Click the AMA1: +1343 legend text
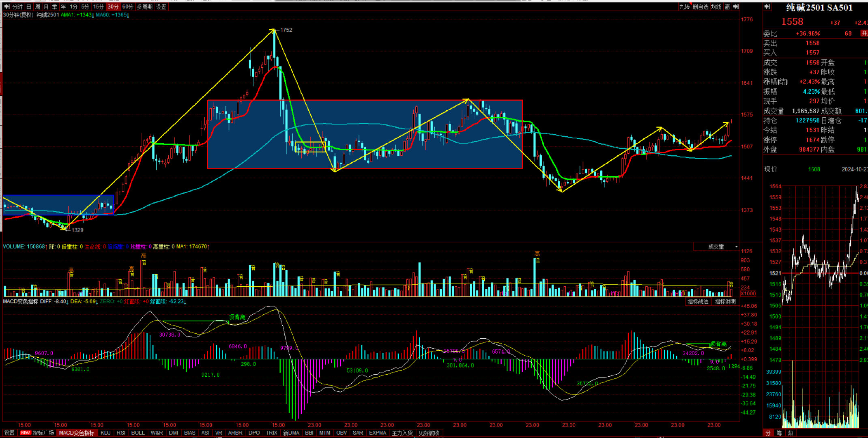Screen dimensions: 868x438 [x=77, y=15]
